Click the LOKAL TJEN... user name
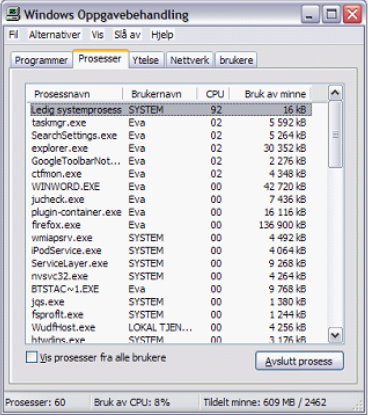The height and width of the screenshot is (417, 373). [160, 327]
